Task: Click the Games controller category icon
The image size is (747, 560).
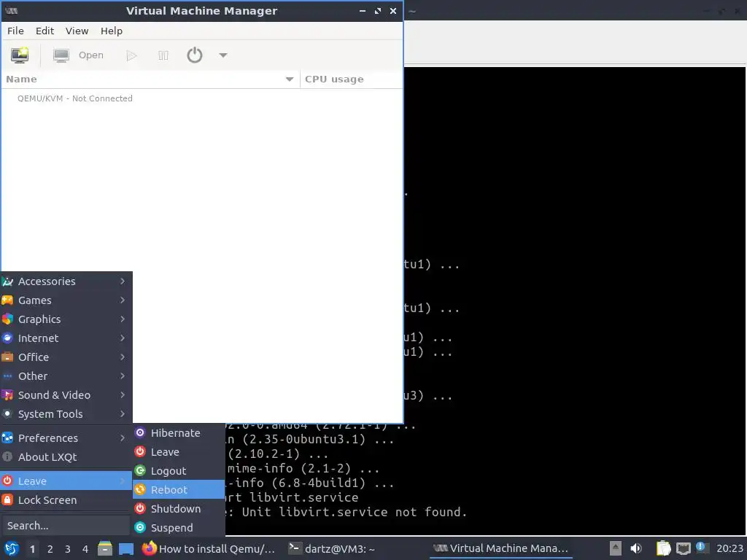Action: click(7, 300)
